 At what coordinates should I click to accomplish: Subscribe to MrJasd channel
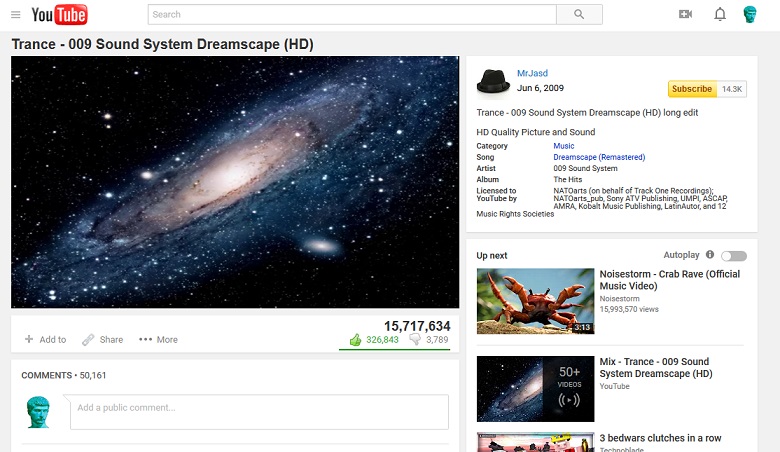(x=692, y=89)
